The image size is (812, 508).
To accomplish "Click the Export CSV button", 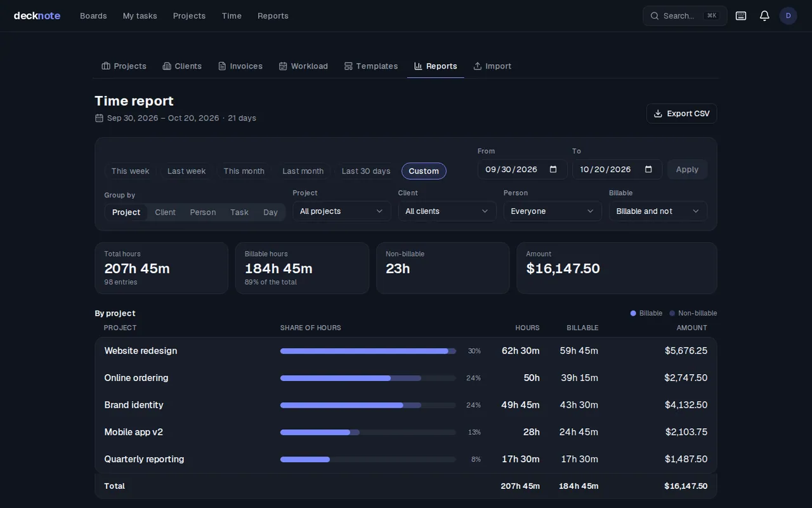I will (682, 114).
